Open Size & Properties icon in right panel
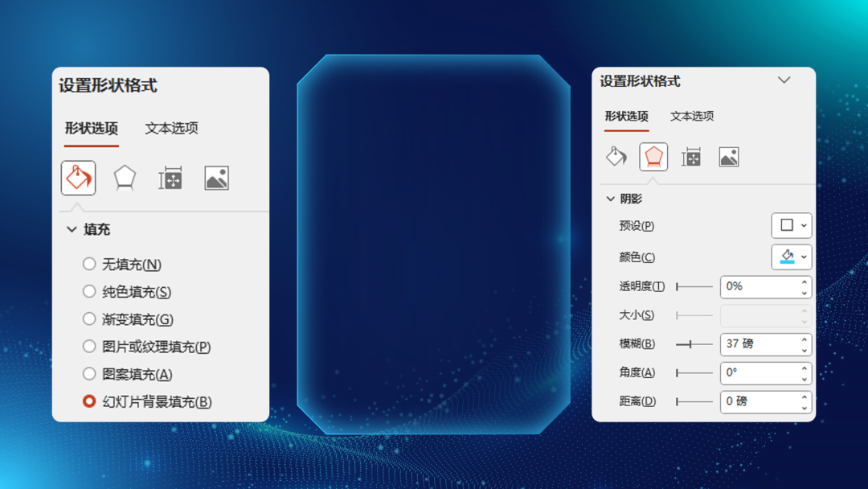The height and width of the screenshot is (489, 868). pos(691,158)
